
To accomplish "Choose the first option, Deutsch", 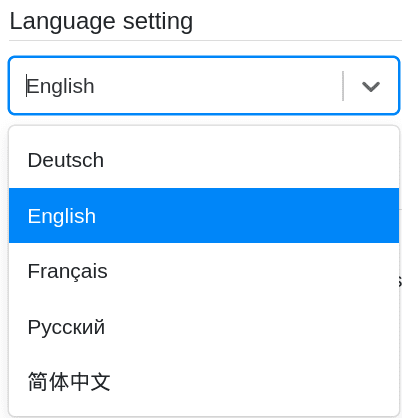I will pyautogui.click(x=204, y=160).
